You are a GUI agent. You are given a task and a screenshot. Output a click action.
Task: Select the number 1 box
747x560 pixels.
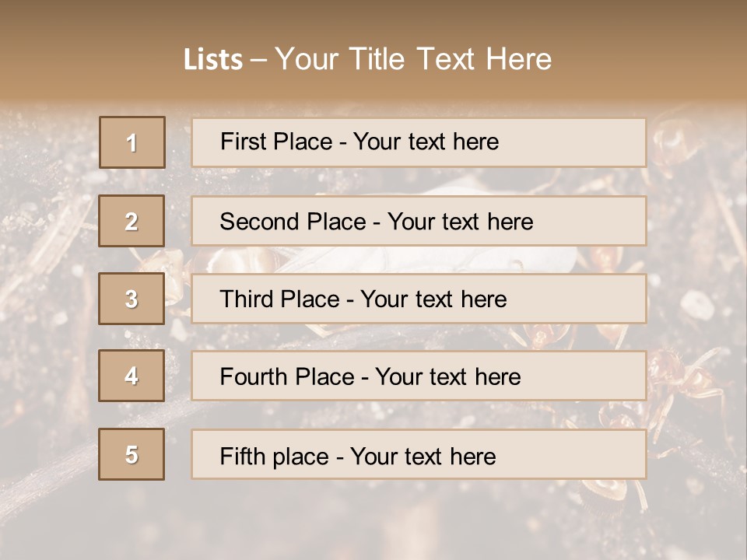132,142
